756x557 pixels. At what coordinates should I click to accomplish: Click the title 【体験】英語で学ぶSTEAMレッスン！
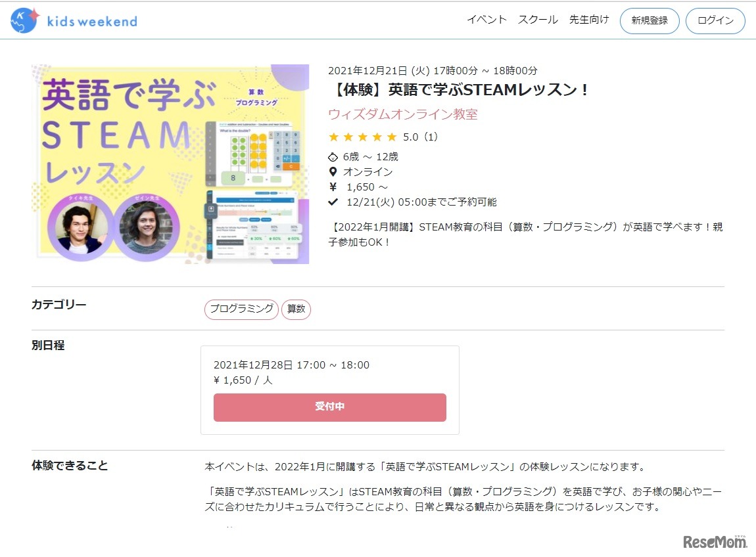pos(458,89)
